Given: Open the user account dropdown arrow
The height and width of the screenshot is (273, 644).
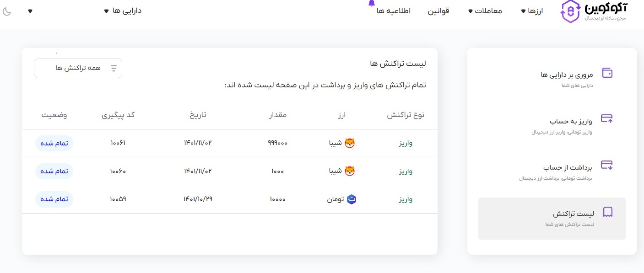Looking at the screenshot, I should [30, 11].
